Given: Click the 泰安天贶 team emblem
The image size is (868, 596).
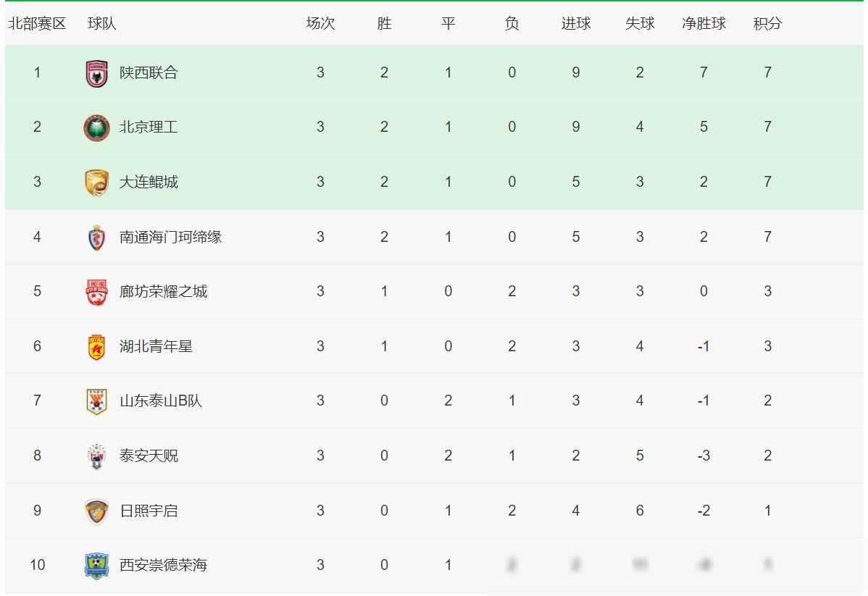Looking at the screenshot, I should 96,456.
